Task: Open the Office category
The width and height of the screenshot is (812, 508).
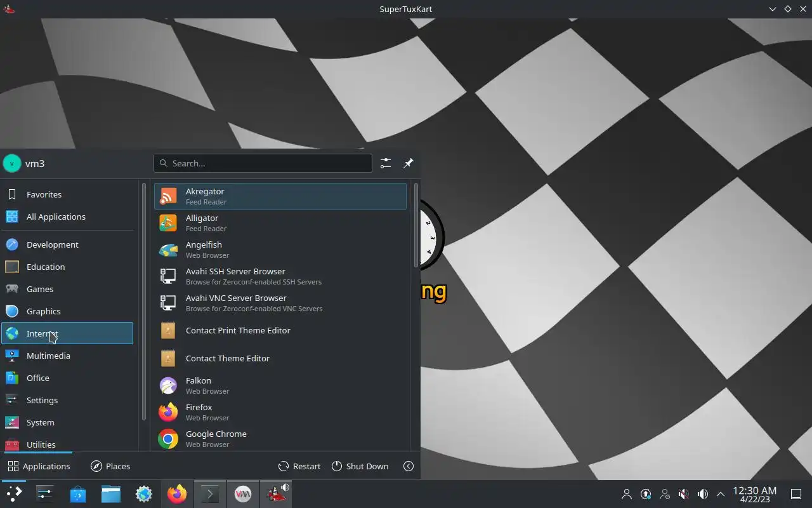Action: coord(67,378)
